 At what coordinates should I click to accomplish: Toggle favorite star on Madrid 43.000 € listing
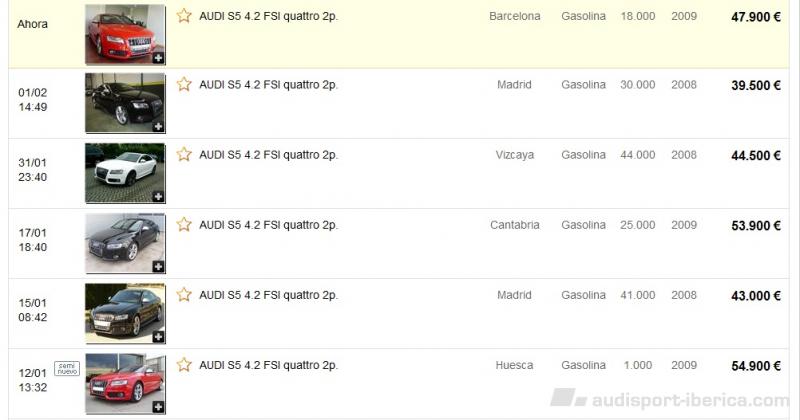pos(184,294)
